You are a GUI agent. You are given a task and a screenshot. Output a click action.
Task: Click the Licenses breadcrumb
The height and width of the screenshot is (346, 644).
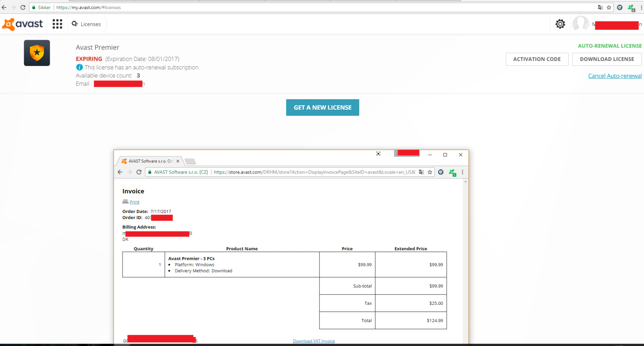click(86, 24)
